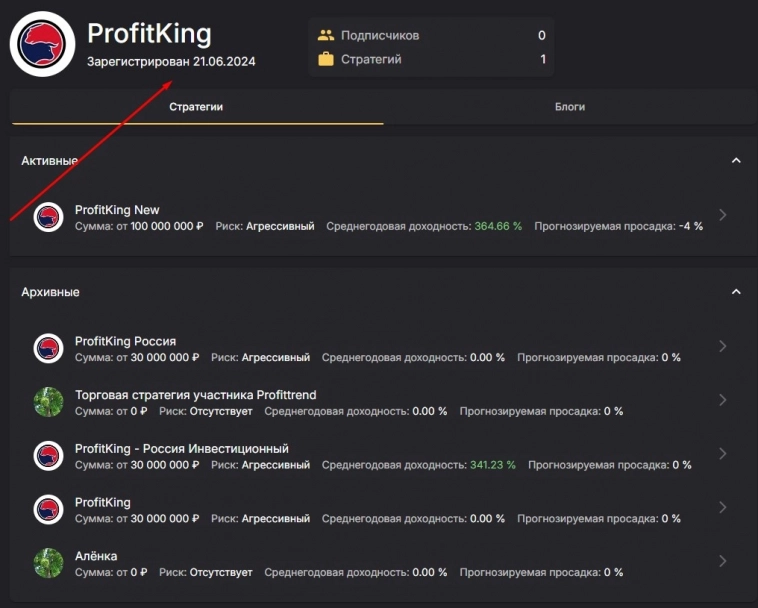
Task: Open ProfitKing Россия via right arrow
Action: coord(723,347)
